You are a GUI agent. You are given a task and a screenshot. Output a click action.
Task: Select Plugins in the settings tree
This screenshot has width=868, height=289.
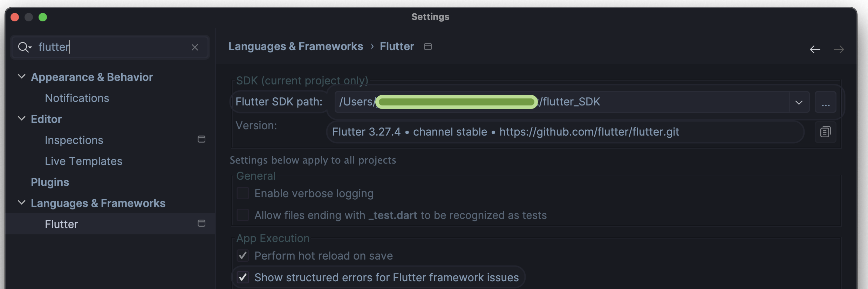(x=50, y=182)
